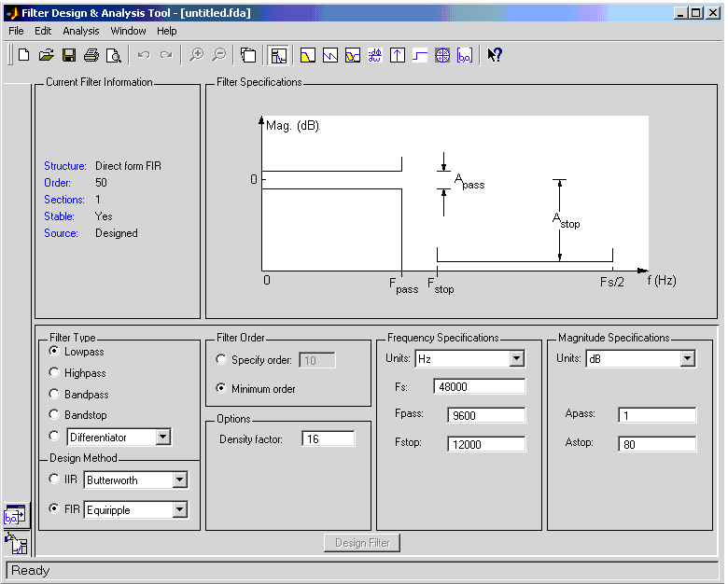Enable the Specify order option

[x=221, y=360]
